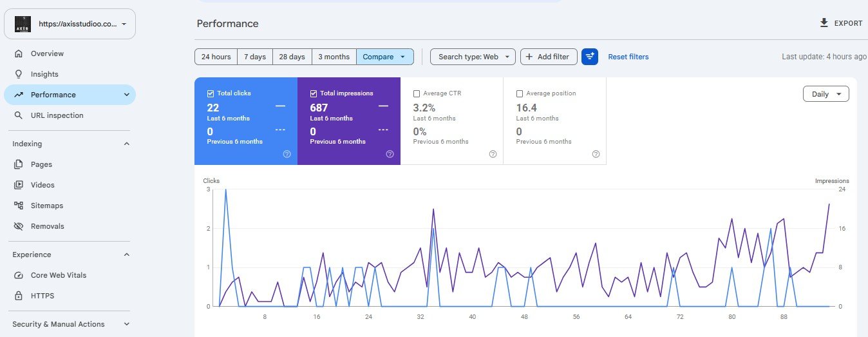Open the Search type: Web dropdown
Screen dimensions: 868x337
473,57
